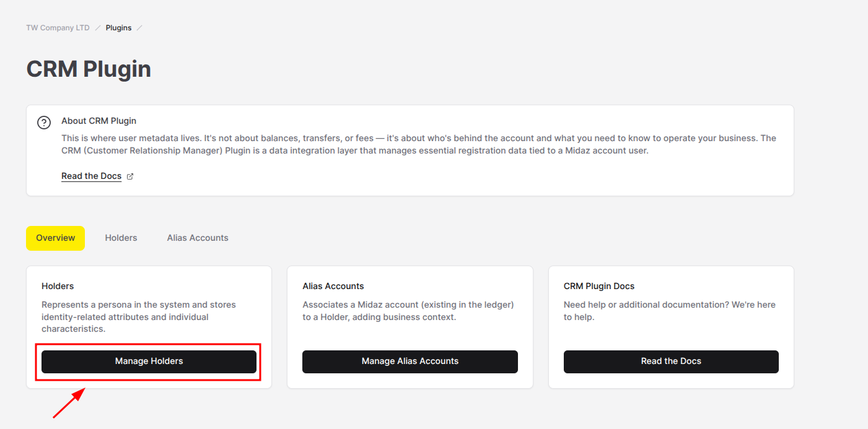Go to TW Company LTD breadcrumb
868x429 pixels.
click(58, 28)
